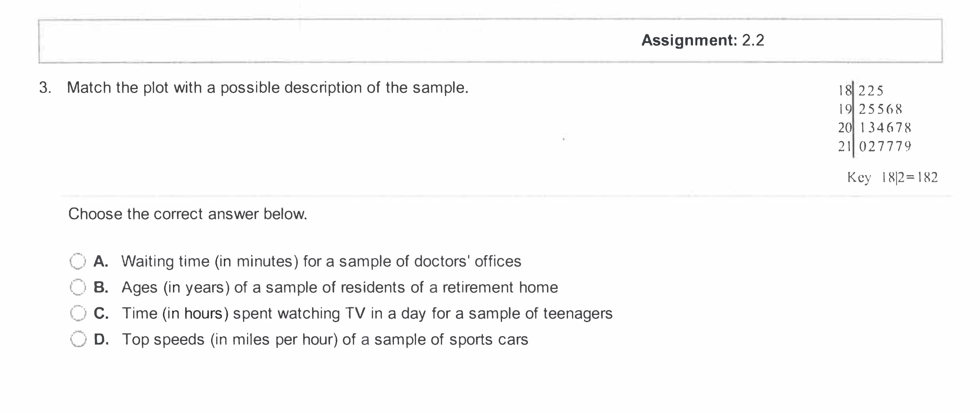The image size is (980, 414).
Task: Click the bold letter A option label
Action: (101, 261)
